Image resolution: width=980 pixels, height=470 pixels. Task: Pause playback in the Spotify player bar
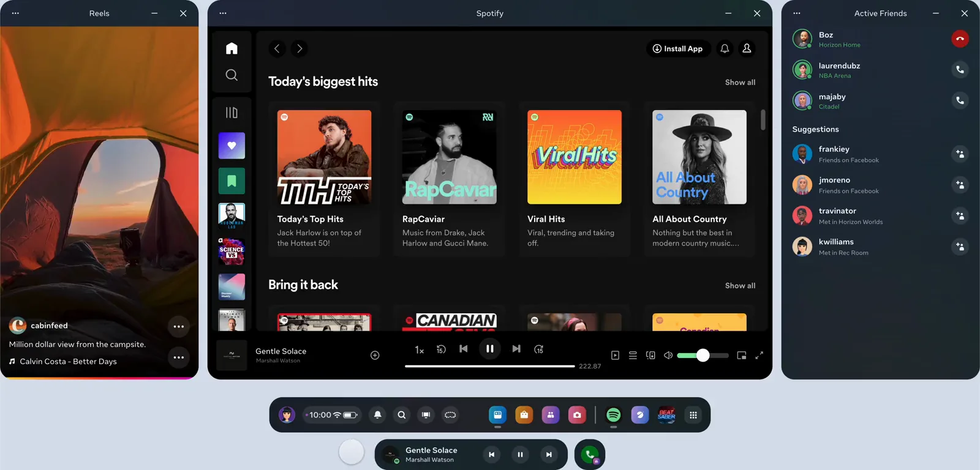pos(489,348)
